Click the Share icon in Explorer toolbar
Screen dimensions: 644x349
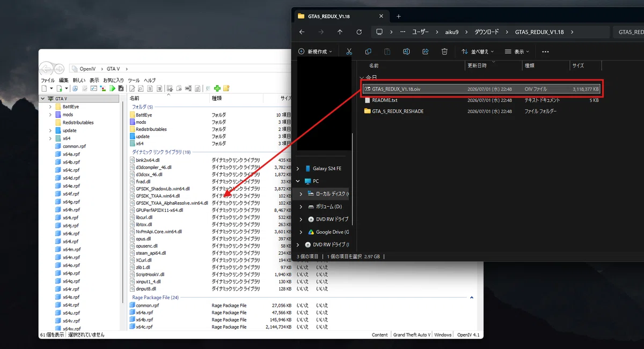(426, 51)
